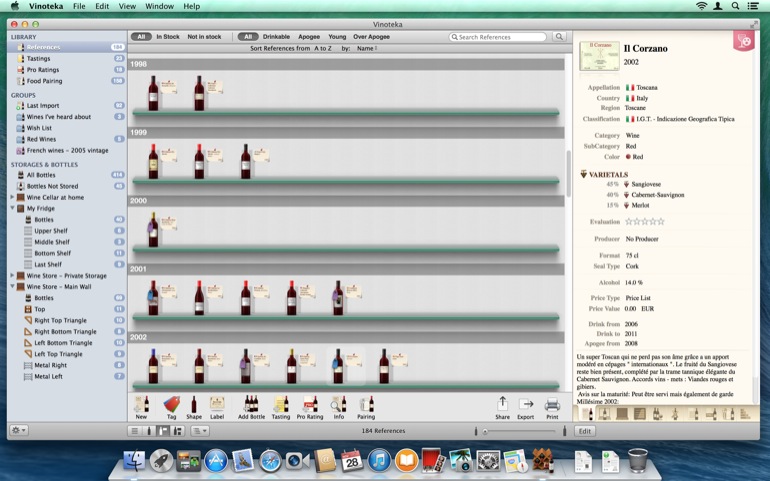Open the App Store Dock icon
Image resolution: width=770 pixels, height=481 pixels.
pyautogui.click(x=216, y=461)
